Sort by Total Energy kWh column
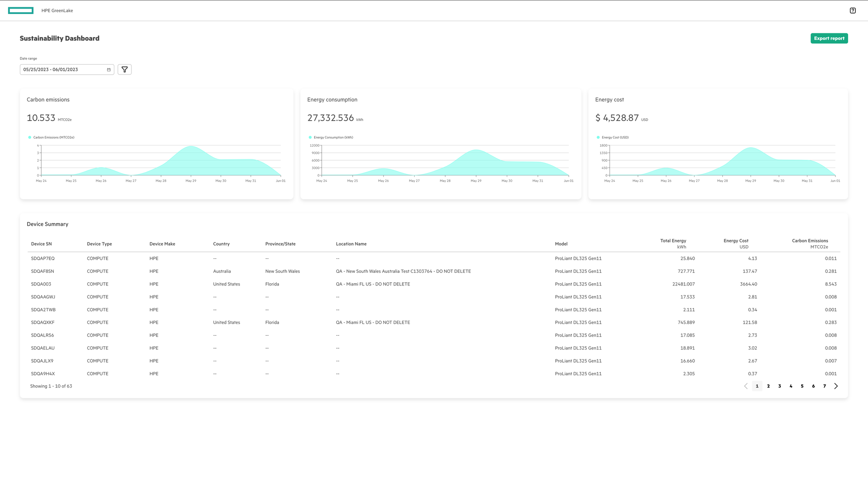This screenshot has height=481, width=868. [673, 244]
